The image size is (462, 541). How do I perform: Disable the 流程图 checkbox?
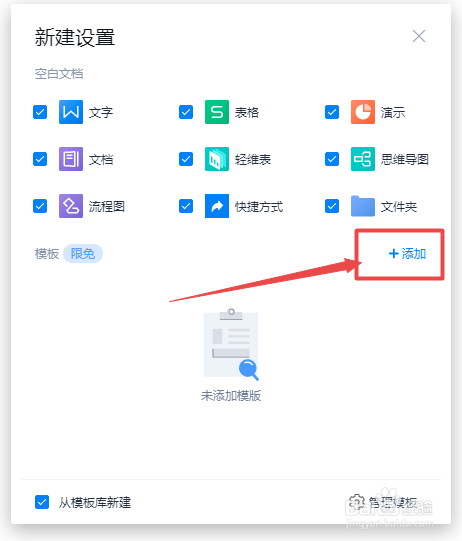pos(40,206)
